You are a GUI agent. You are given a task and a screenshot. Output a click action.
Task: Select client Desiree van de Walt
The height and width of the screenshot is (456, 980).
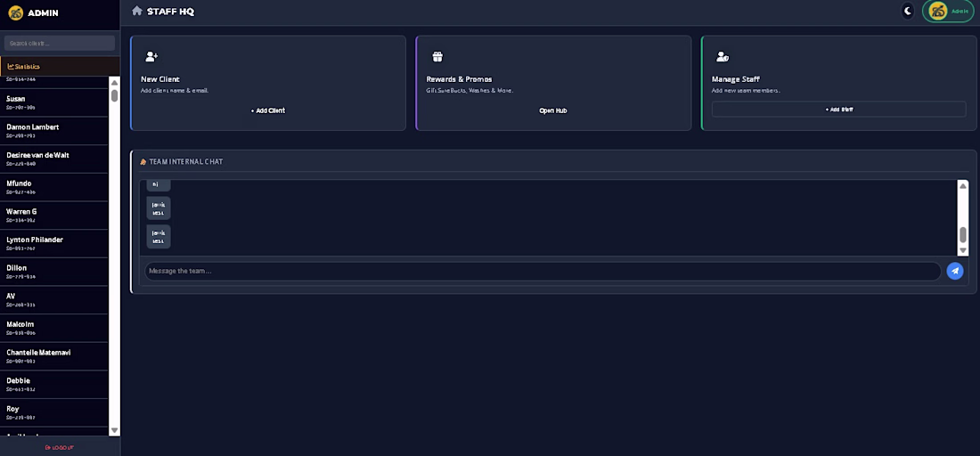[53, 159]
